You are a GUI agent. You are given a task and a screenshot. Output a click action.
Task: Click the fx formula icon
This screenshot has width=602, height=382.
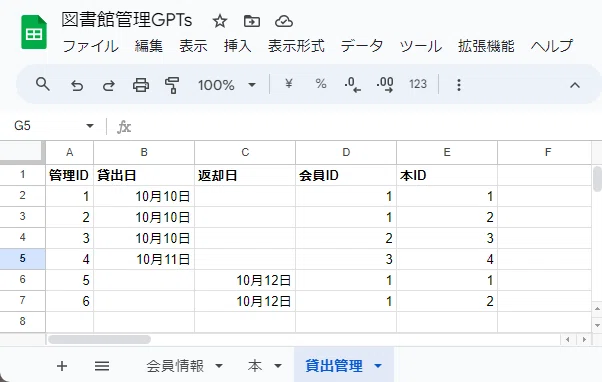[124, 126]
